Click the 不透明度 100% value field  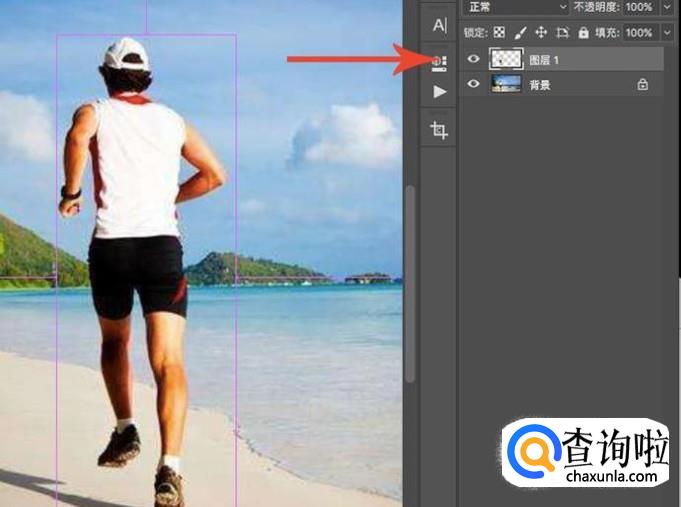point(639,7)
